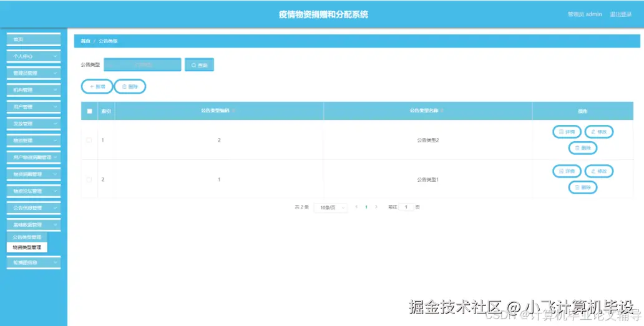The height and width of the screenshot is (326, 644).
Task: Click the 查询 search button with magnifier icon
Action: (199, 65)
